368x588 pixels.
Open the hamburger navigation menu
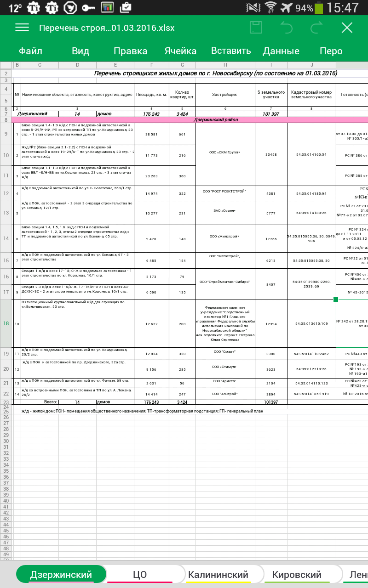point(22,28)
